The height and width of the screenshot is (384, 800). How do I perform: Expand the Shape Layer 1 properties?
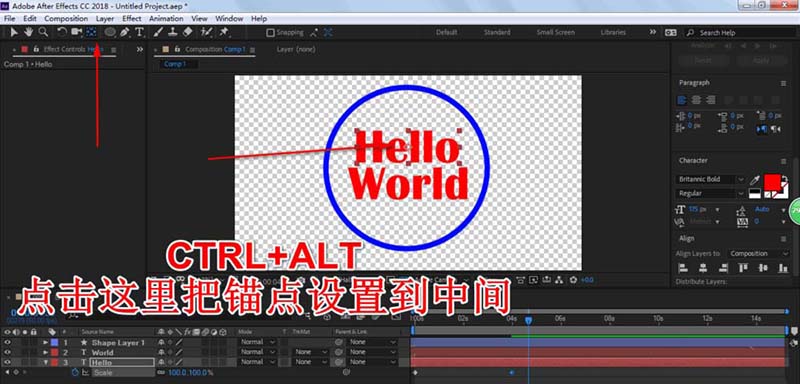click(45, 342)
